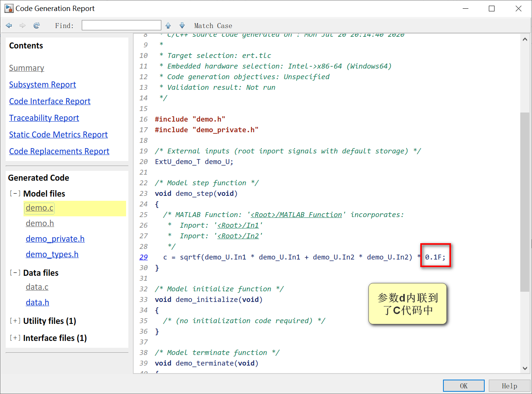
Task: Collapse the Data files group
Action: pyautogui.click(x=15, y=273)
